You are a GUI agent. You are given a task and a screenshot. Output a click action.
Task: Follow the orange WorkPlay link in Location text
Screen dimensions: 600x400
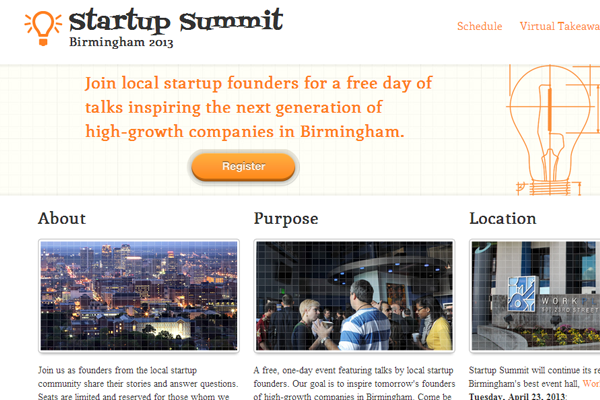[x=591, y=384]
